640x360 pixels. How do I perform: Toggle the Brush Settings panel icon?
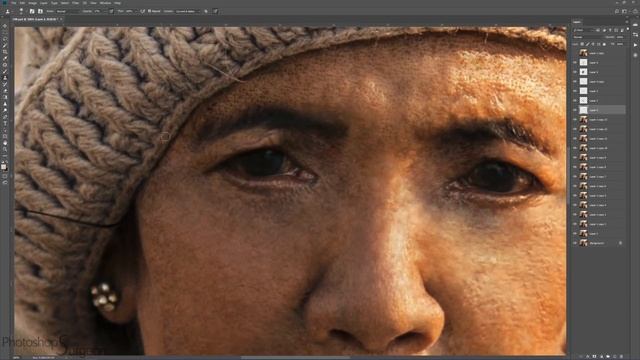(32, 11)
